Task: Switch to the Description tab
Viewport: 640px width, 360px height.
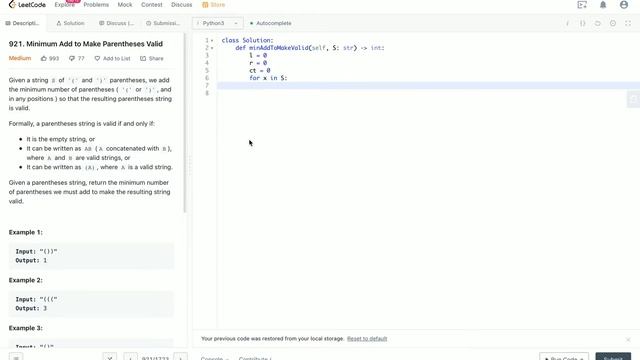Action: [x=22, y=23]
